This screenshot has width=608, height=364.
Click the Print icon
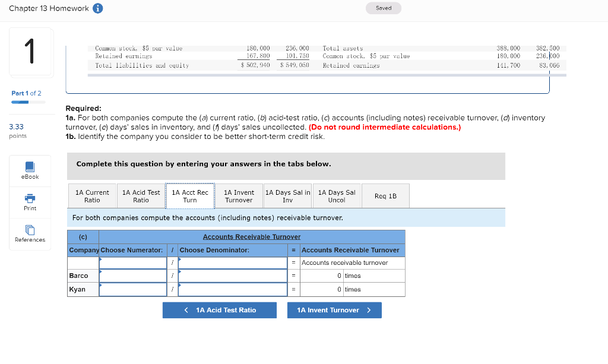[x=30, y=202]
